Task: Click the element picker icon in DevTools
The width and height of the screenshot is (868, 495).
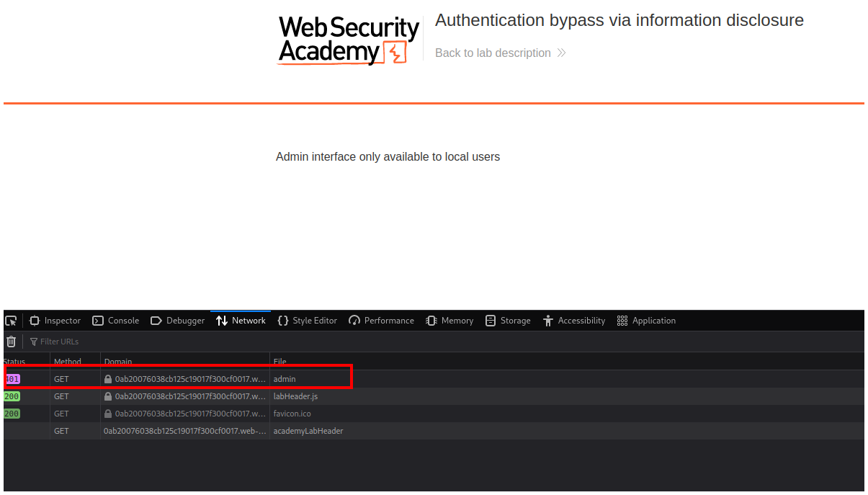Action: point(11,321)
